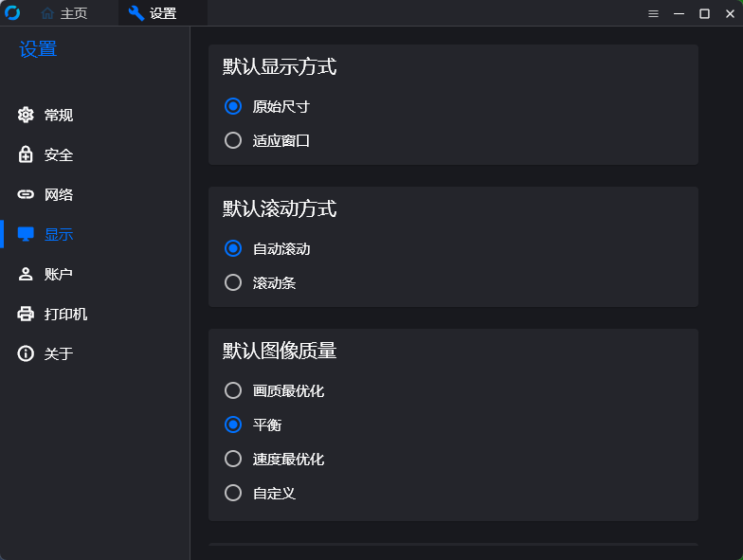Click the info icon for 关于
Image resolution: width=743 pixels, height=560 pixels.
click(x=26, y=354)
